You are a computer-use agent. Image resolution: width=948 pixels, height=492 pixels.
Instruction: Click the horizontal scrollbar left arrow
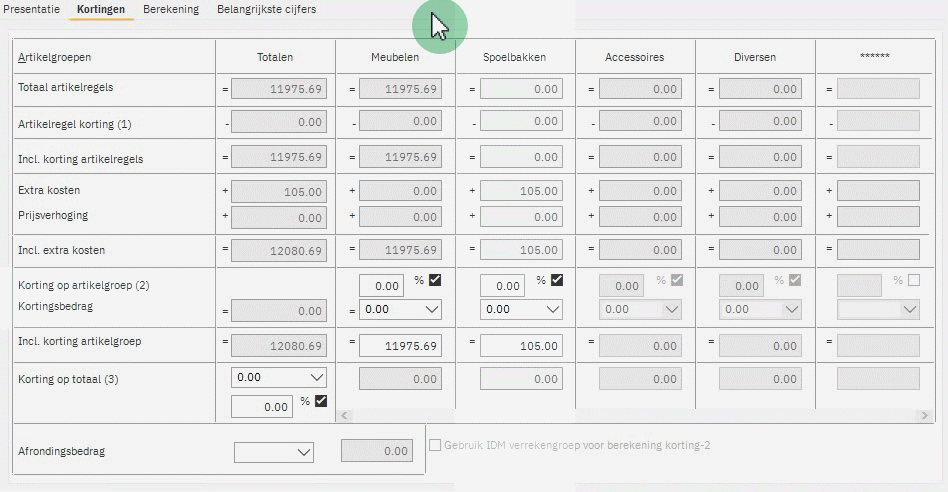coord(344,415)
